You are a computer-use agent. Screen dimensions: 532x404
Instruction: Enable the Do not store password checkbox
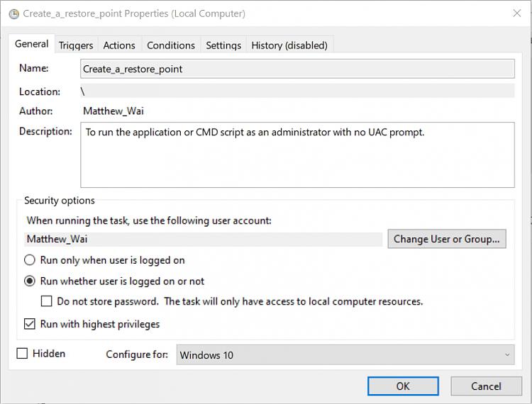[47, 301]
